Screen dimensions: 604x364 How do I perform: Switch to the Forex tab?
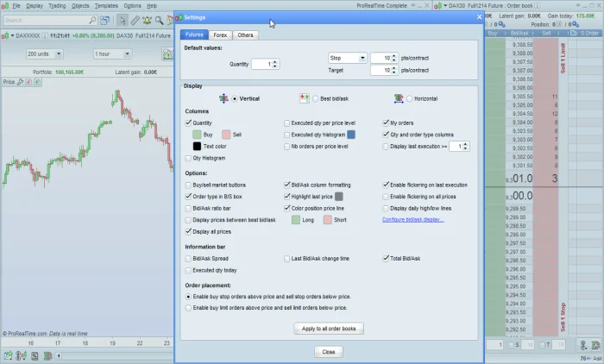pos(220,35)
